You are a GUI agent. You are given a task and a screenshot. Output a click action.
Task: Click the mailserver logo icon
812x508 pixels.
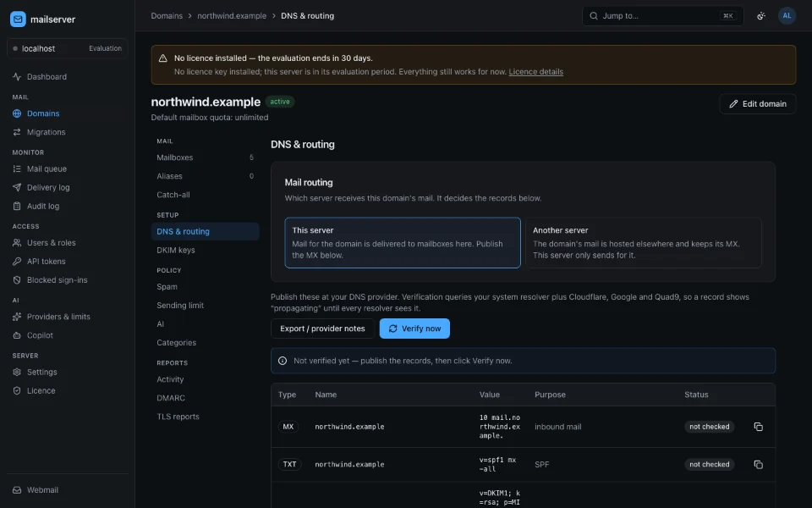[x=18, y=19]
